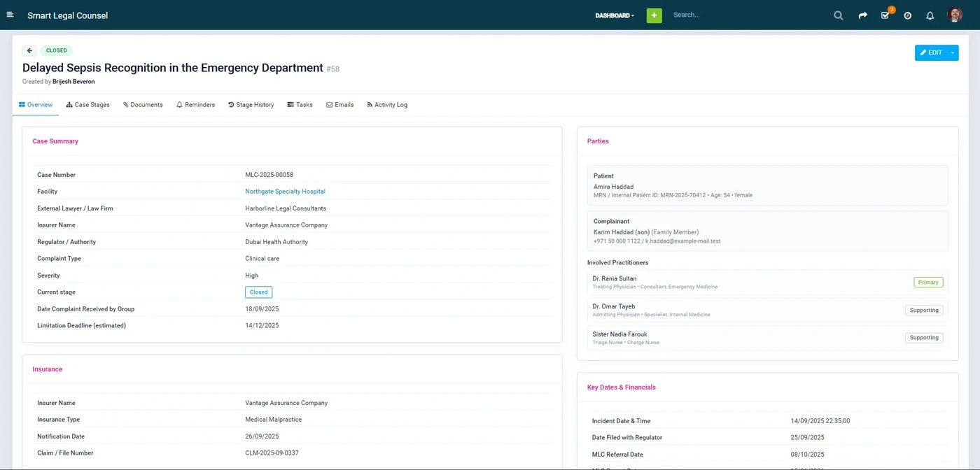
Task: Click complainant Karim Haddad (son)
Action: point(622,232)
